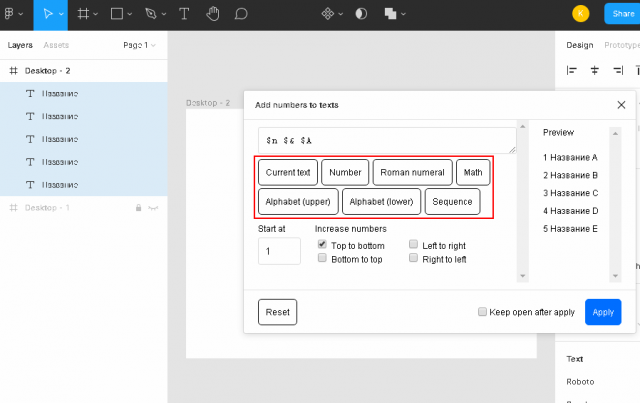This screenshot has height=403, width=640.
Task: Toggle the mask contrast icon in toolbar
Action: (361, 14)
